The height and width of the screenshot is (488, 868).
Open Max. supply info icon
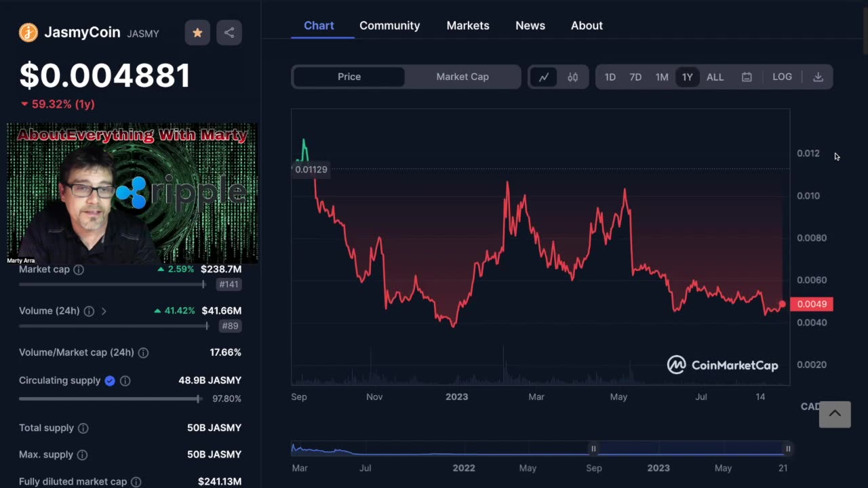(82, 455)
